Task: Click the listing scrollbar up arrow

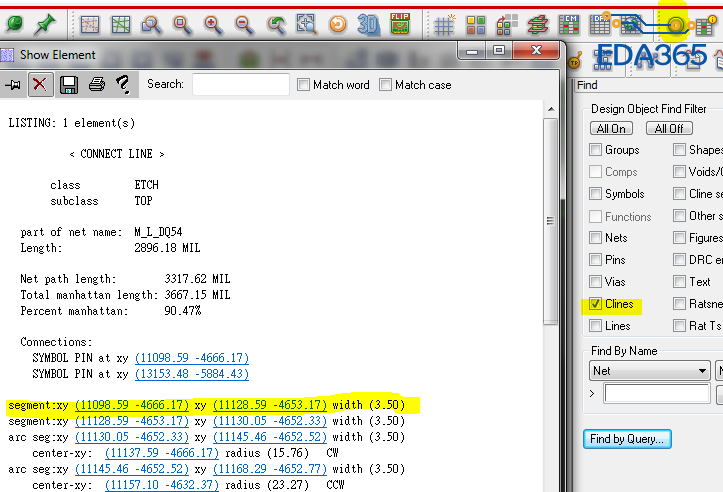Action: click(551, 109)
